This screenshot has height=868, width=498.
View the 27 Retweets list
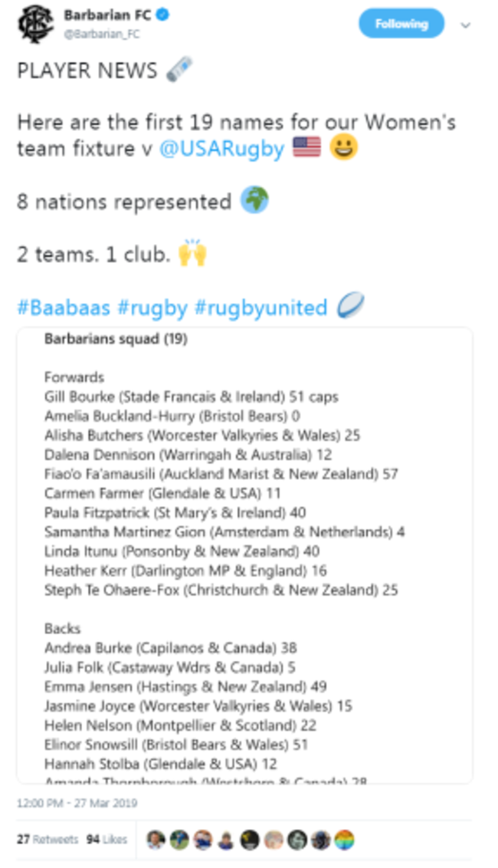pos(48,840)
